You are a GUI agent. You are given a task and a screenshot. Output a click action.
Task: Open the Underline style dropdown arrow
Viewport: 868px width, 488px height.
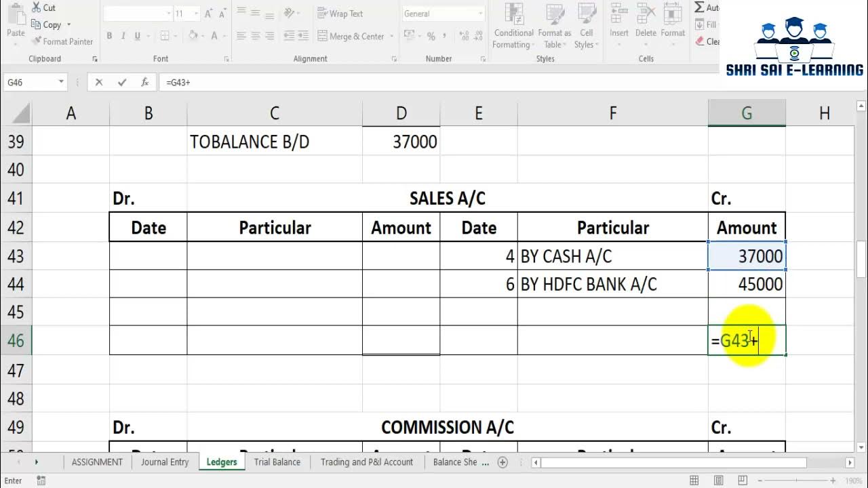click(x=147, y=37)
